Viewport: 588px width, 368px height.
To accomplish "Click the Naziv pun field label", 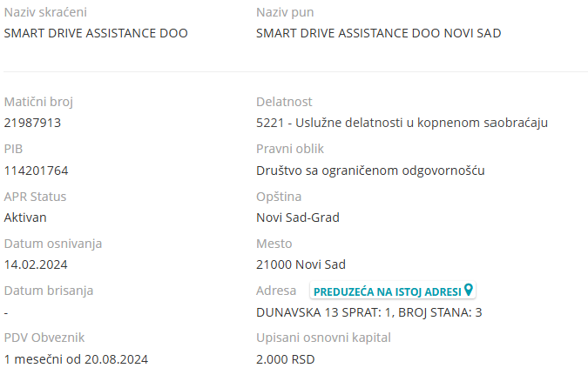I will 285,12.
